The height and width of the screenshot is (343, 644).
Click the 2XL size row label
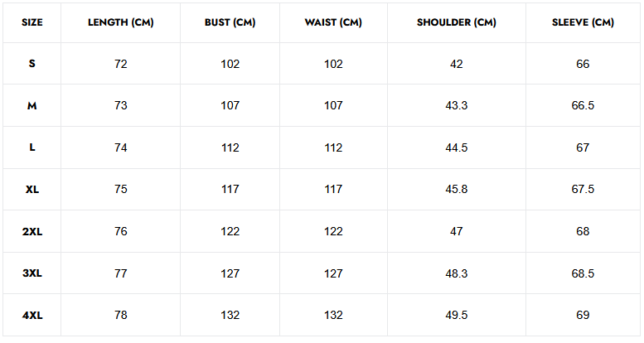31,231
